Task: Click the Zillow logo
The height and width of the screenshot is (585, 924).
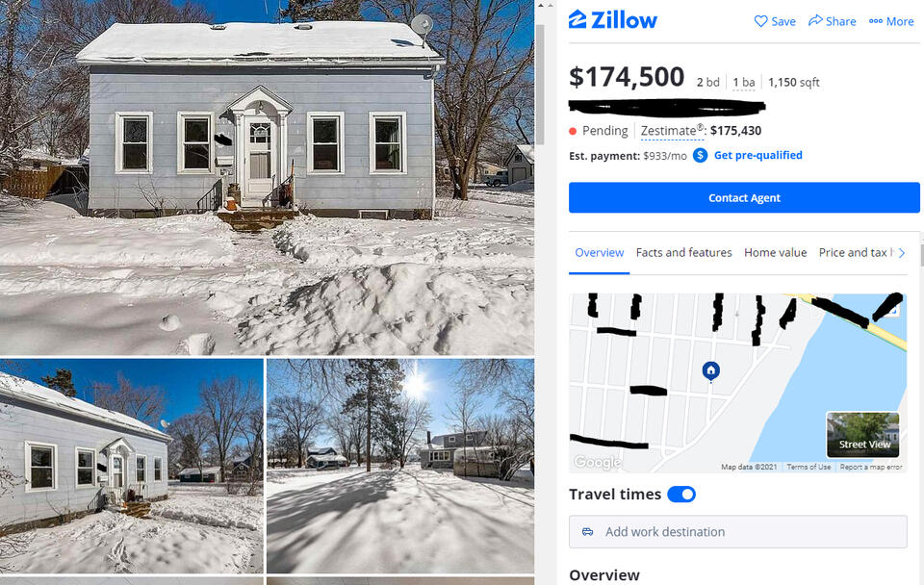Action: coord(612,20)
